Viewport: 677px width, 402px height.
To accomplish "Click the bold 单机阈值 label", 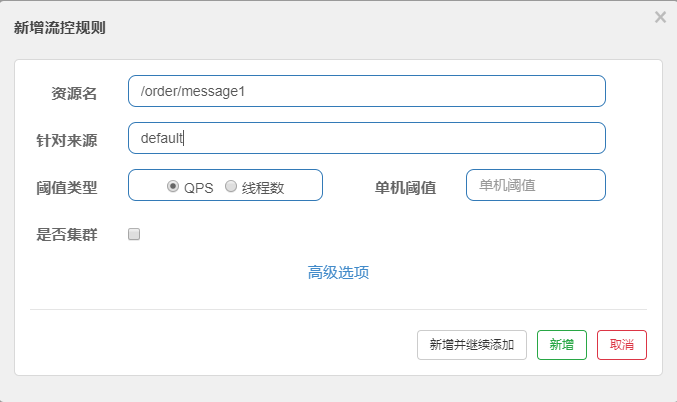I will (405, 187).
